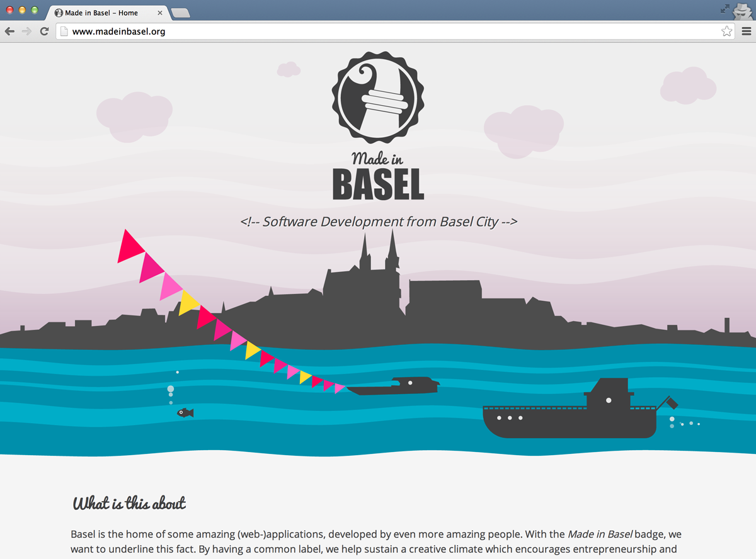Click the 'Made in BASEL' wordmark

click(378, 178)
